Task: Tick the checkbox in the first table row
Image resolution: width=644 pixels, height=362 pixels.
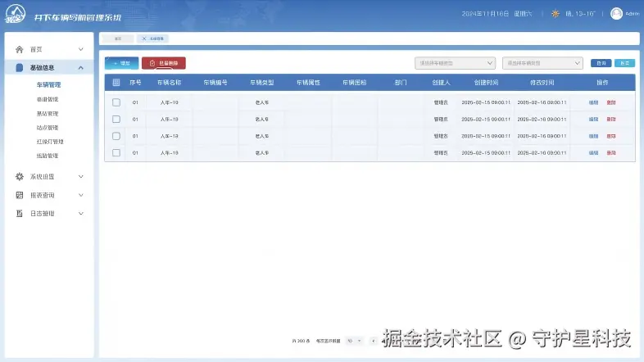Action: (x=116, y=102)
